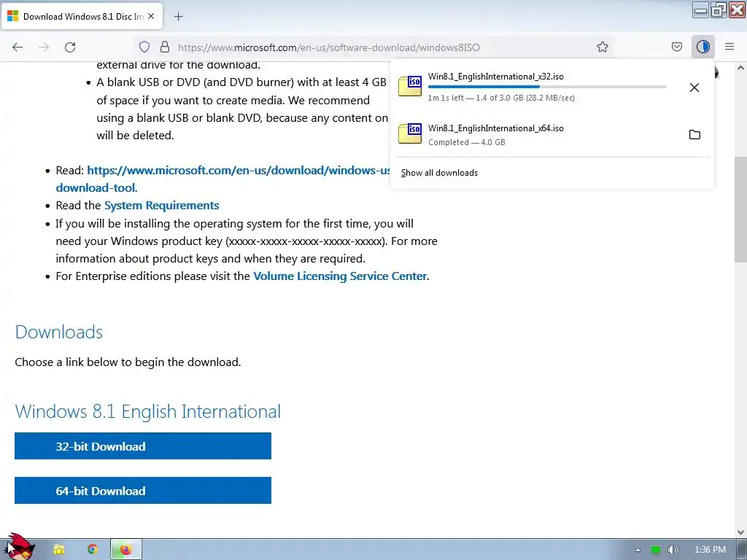Reload the page with refresh icon

click(x=70, y=47)
